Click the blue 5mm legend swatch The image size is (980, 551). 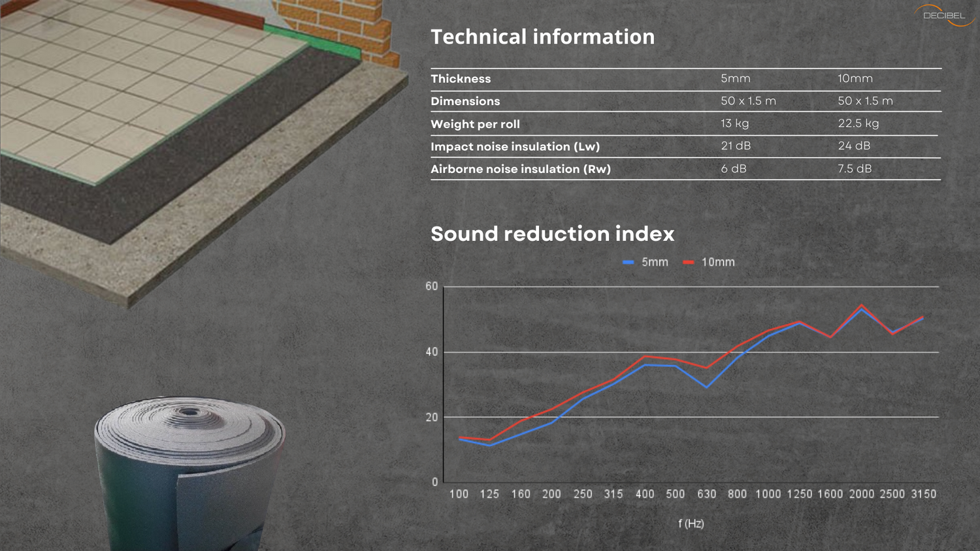click(629, 262)
